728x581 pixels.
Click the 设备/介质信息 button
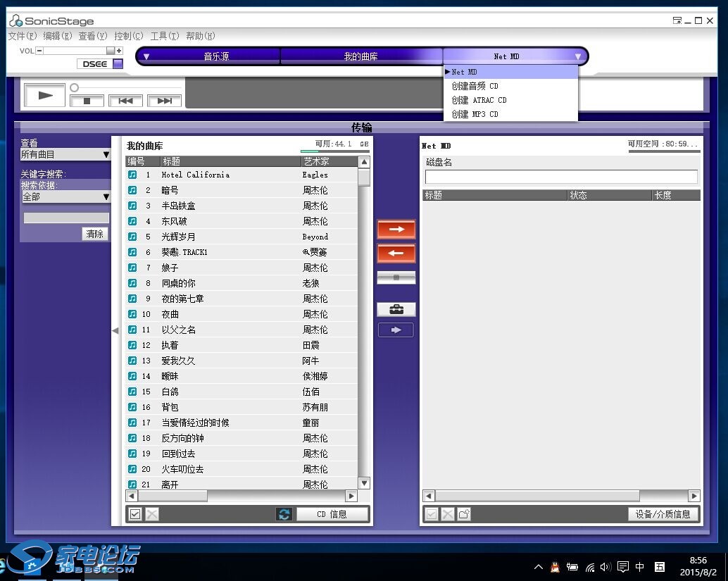(663, 514)
